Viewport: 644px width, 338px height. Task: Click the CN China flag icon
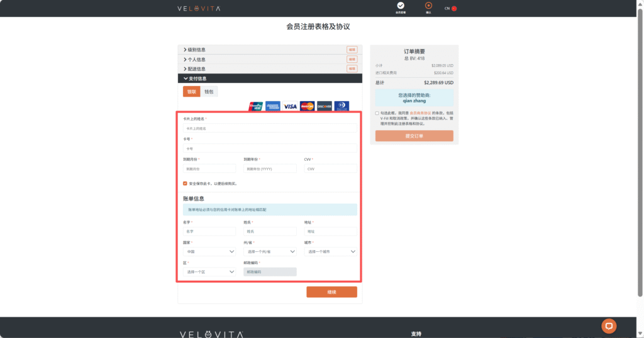pyautogui.click(x=454, y=8)
